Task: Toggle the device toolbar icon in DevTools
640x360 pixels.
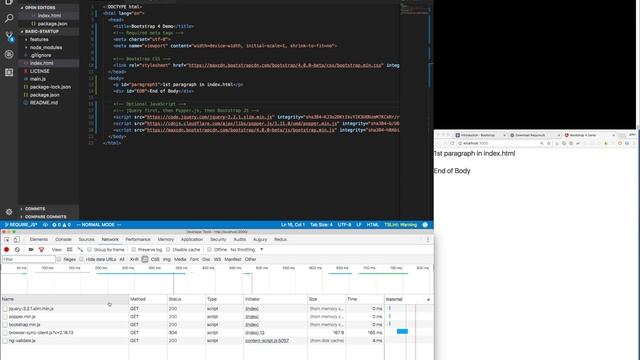Action: 16,240
